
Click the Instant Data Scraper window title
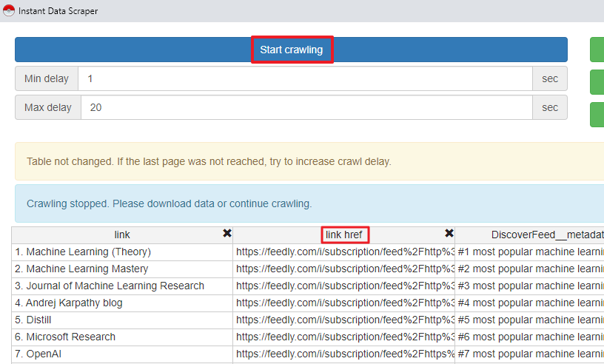click(x=58, y=11)
